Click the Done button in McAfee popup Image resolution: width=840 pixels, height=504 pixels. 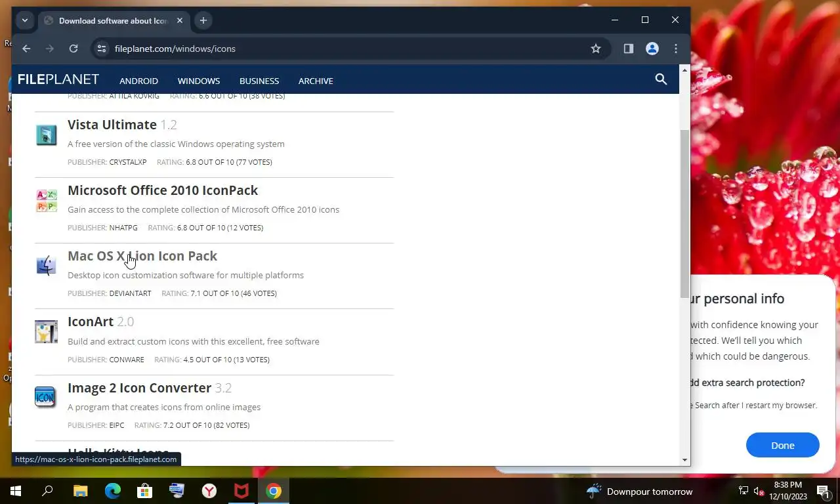[x=782, y=445]
